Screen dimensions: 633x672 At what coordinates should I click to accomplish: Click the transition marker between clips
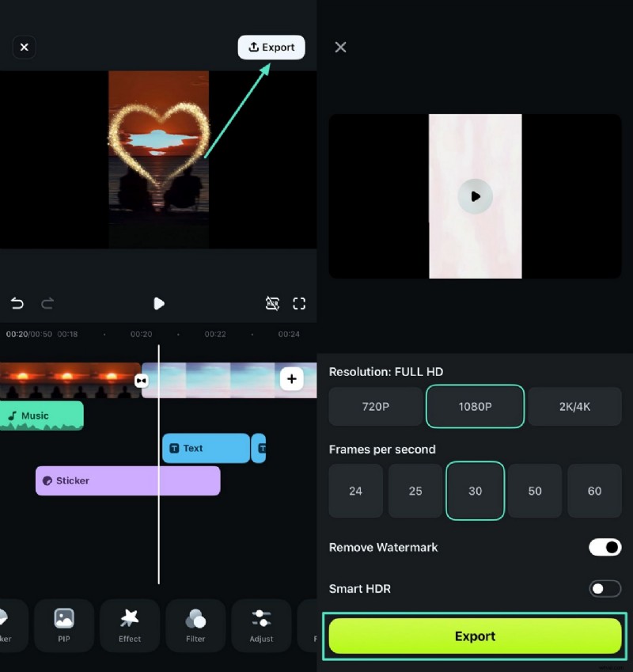pyautogui.click(x=141, y=380)
